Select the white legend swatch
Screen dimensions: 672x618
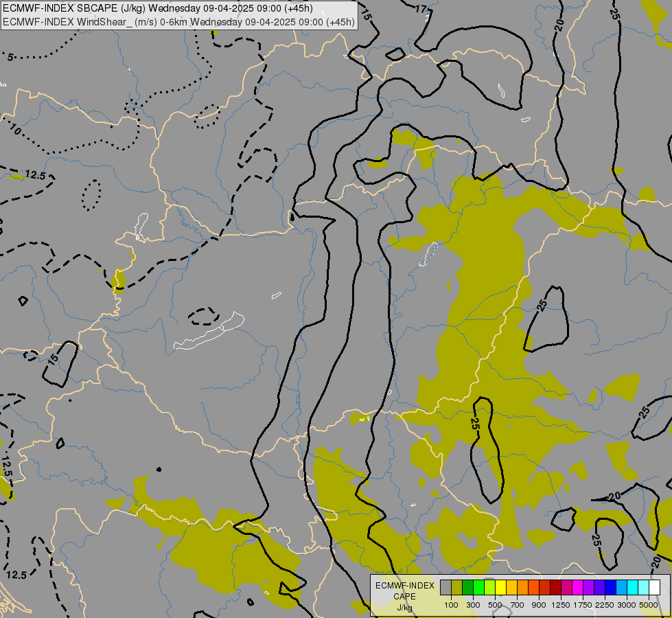click(654, 588)
